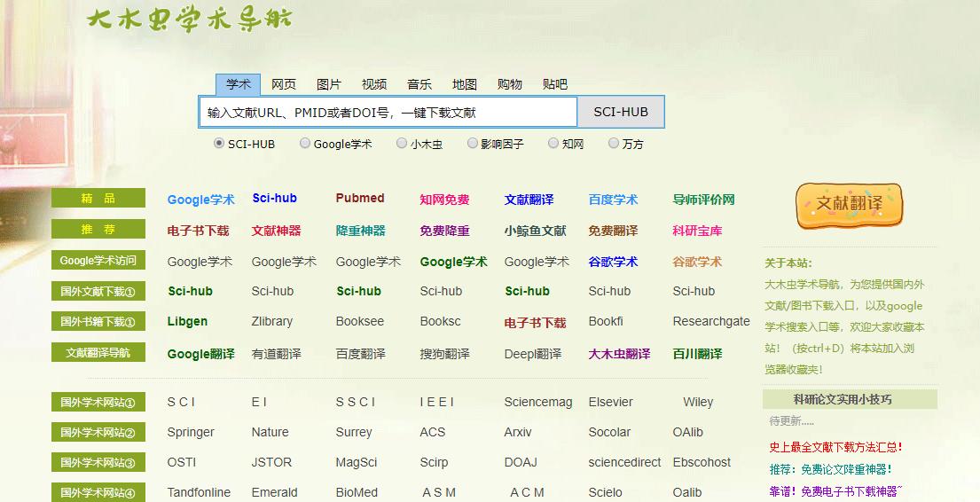Open the Deepl翻译 link

pyautogui.click(x=533, y=353)
